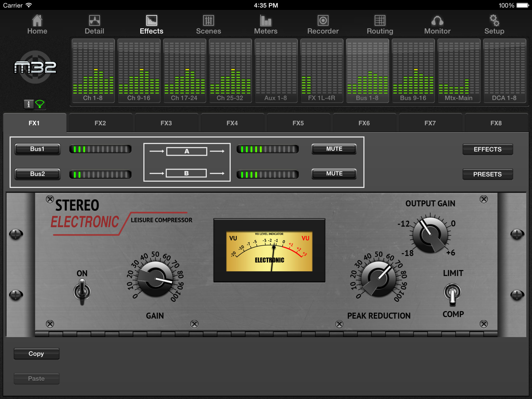Viewport: 532px width, 399px height.
Task: Switch to the FX6 tab
Action: 364,123
